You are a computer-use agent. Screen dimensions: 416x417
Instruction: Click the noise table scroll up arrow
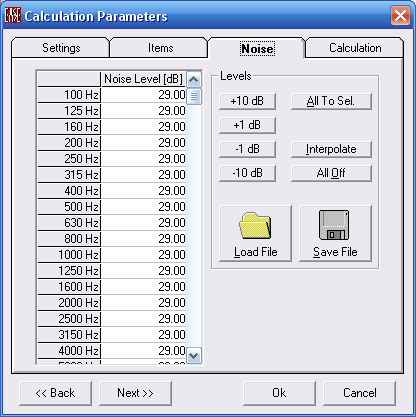[194, 80]
